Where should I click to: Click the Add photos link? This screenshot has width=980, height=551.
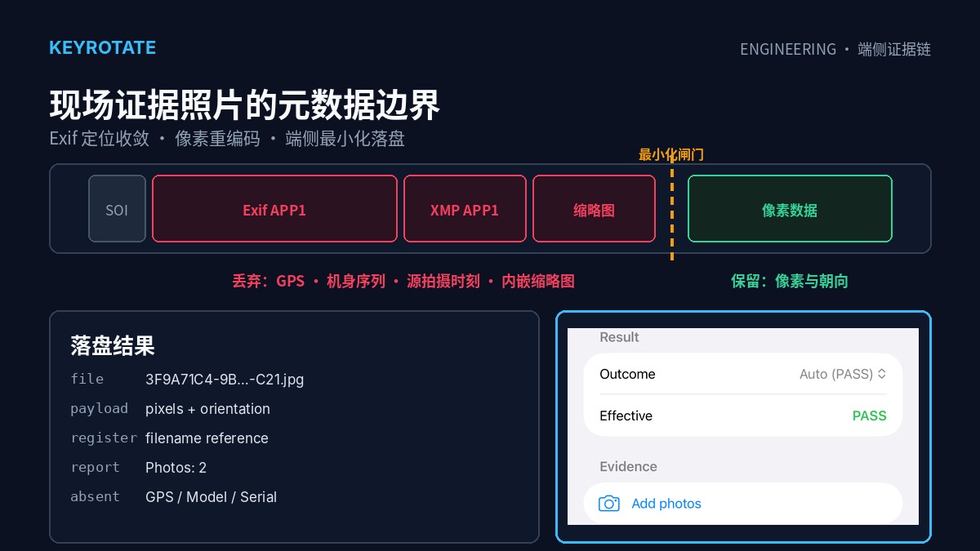[x=666, y=504]
